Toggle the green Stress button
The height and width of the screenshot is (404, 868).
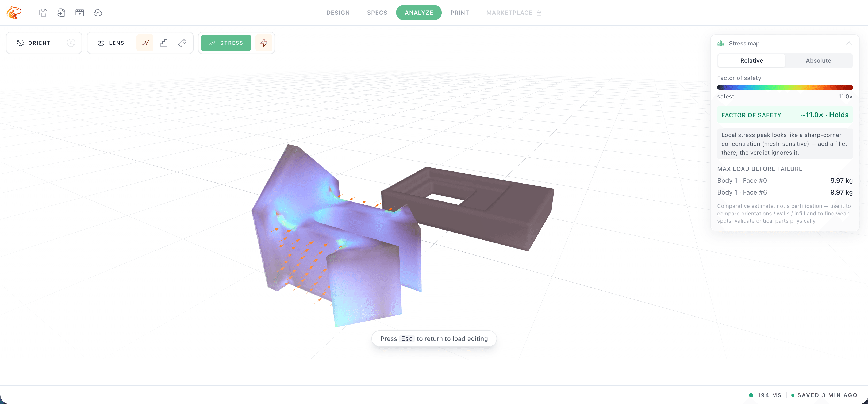pos(226,43)
